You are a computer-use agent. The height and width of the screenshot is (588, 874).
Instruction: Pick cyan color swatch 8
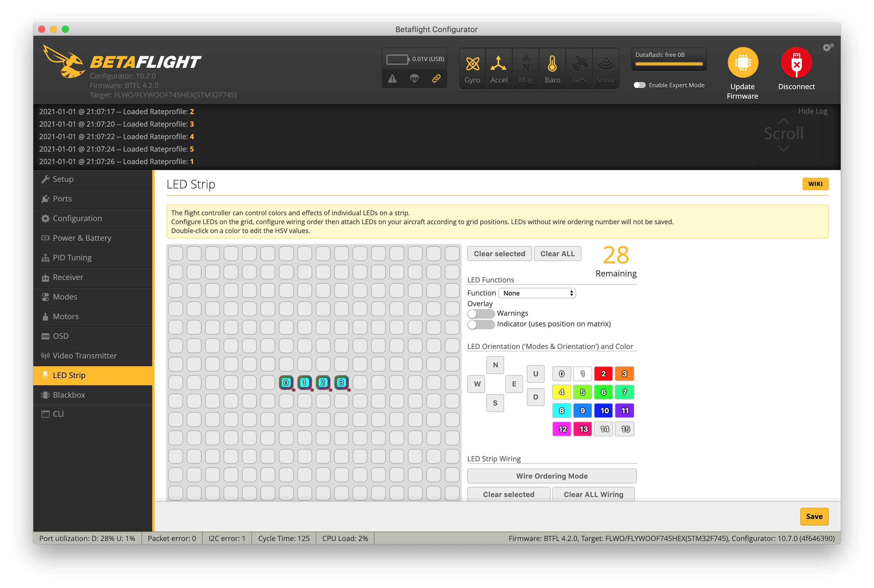[561, 411]
